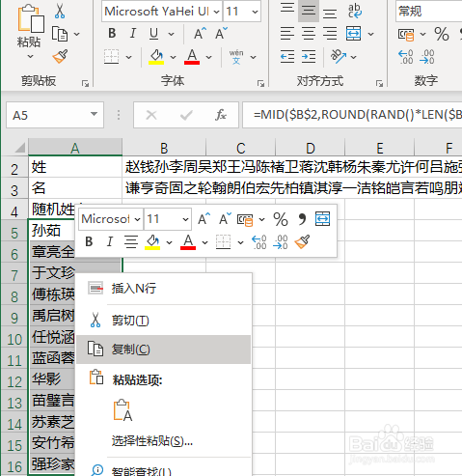Center text horizontally in ribbon
This screenshot has width=462, height=476.
coord(309,34)
